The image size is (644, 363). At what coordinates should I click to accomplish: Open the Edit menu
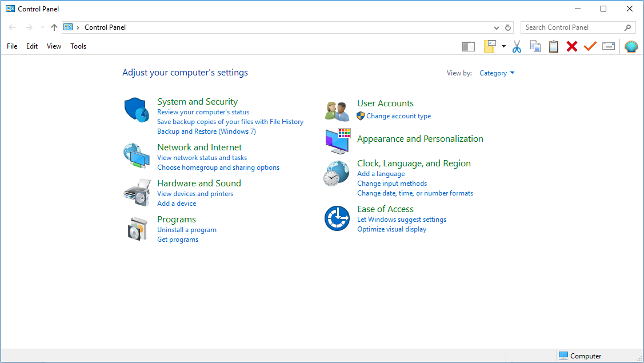pos(32,46)
